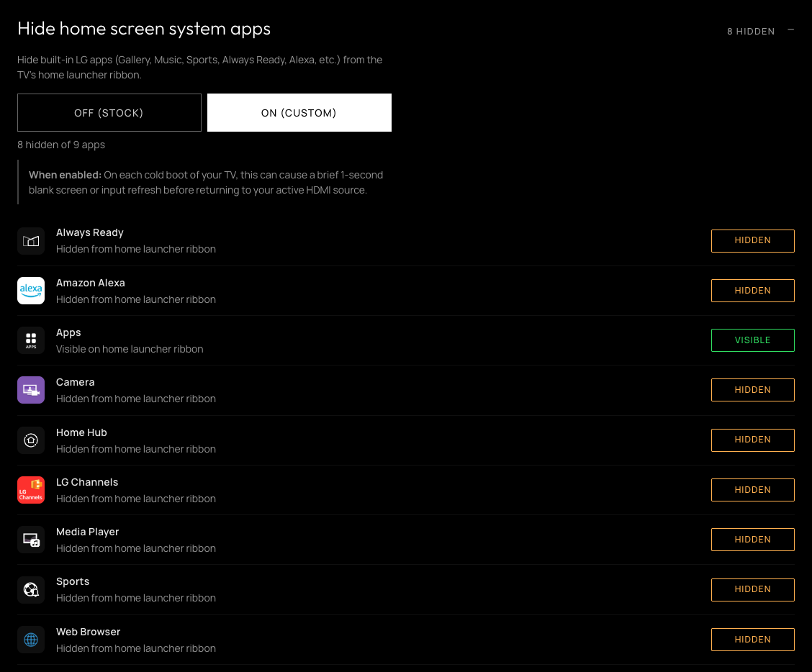Collapse section with the minus icon
Screen dimensions: 812x672
[x=791, y=29]
